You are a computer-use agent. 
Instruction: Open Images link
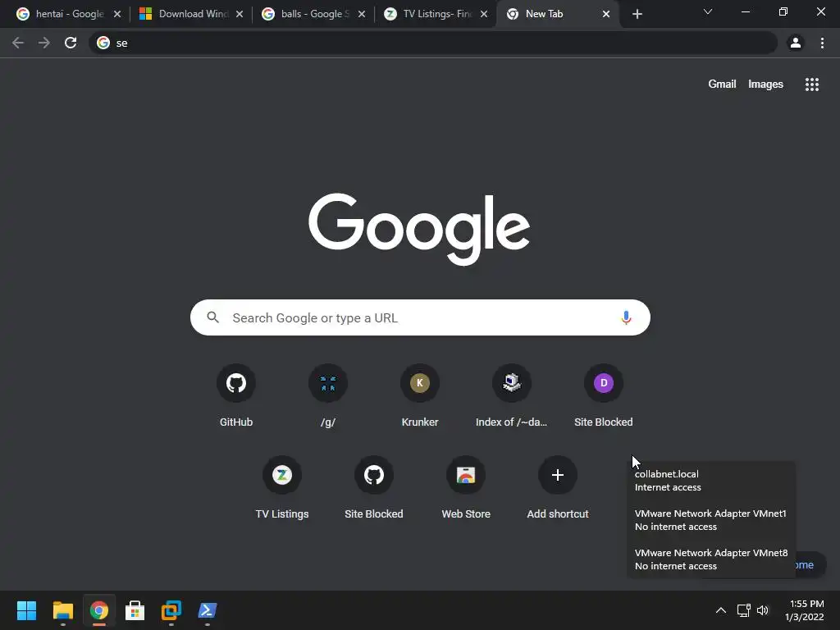pyautogui.click(x=765, y=84)
